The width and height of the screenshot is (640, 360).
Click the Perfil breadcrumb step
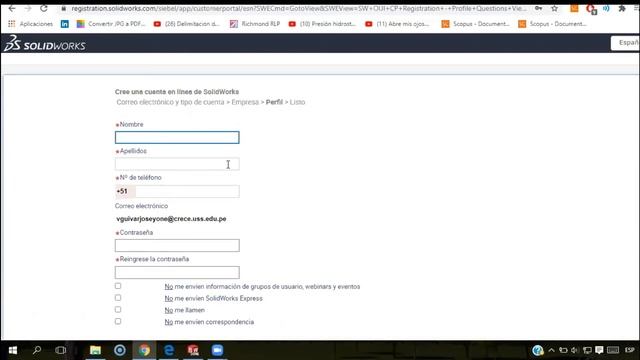coord(274,102)
